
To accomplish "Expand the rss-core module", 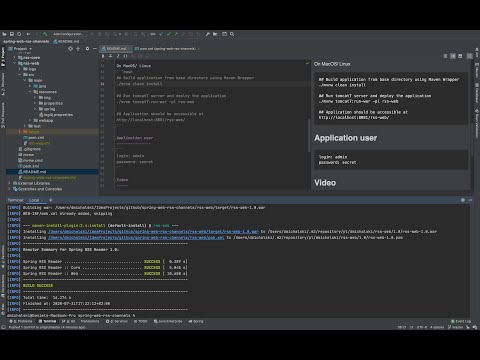I will (15, 58).
